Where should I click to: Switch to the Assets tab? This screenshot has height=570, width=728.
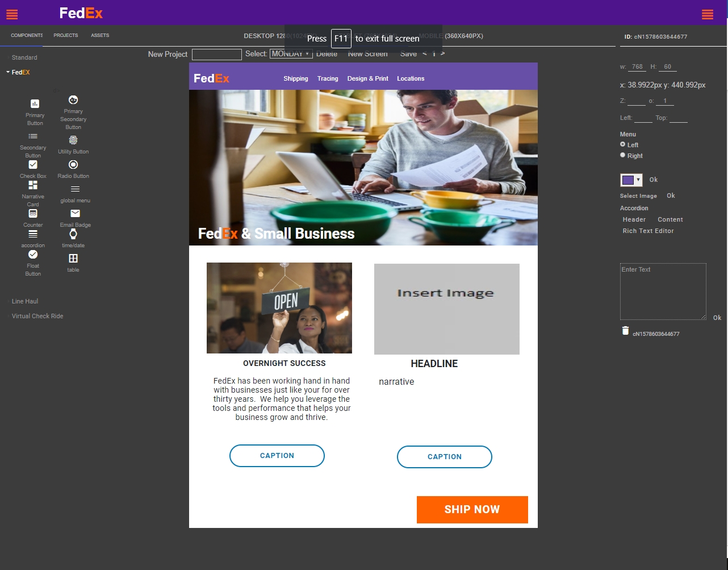(x=100, y=35)
